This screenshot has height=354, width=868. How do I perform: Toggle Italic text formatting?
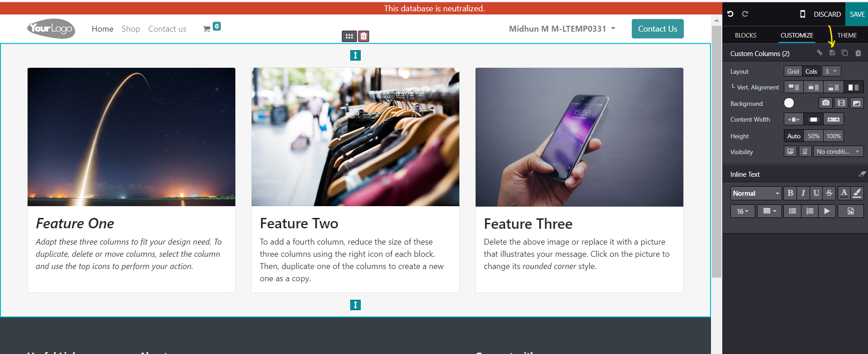pyautogui.click(x=803, y=193)
